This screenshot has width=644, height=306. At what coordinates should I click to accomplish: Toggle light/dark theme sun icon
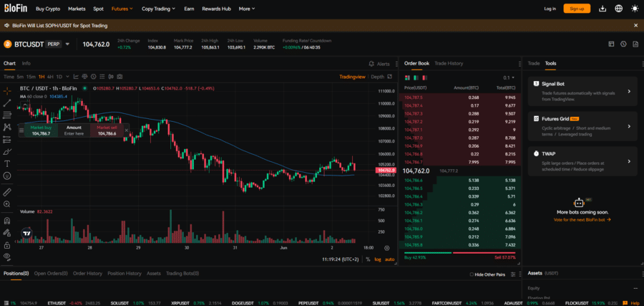635,9
